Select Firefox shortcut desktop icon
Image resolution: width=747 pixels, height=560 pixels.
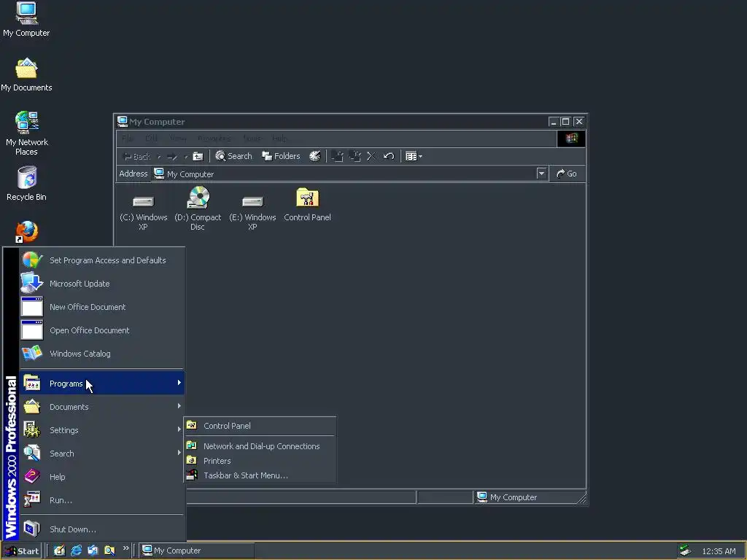click(x=26, y=232)
